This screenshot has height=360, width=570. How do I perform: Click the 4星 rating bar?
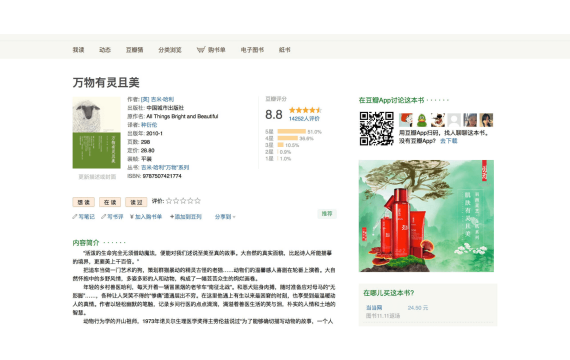(x=288, y=138)
